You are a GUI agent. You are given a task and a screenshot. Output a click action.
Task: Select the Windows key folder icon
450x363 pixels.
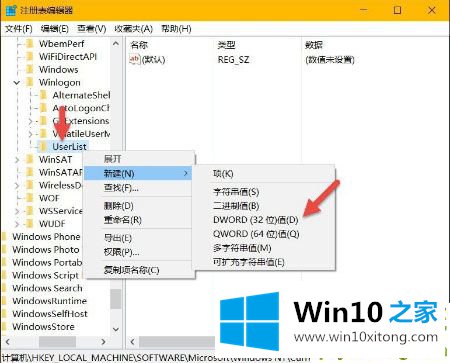(x=30, y=69)
